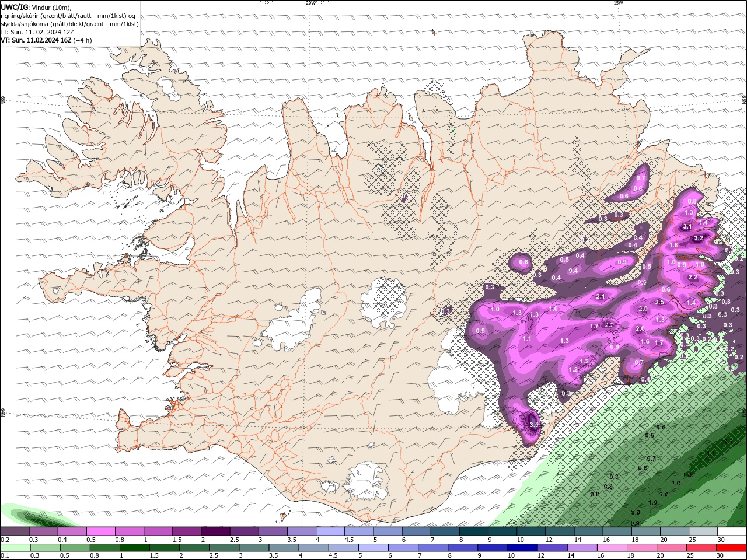This screenshot has width=747, height=560.
Task: Select the pink 18 rain legend swatch
Action: pos(643,547)
